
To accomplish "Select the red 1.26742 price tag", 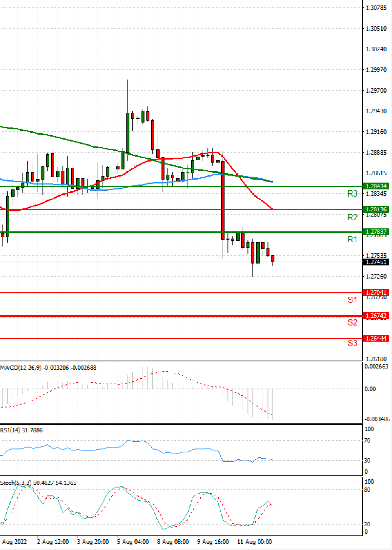I will [x=376, y=316].
